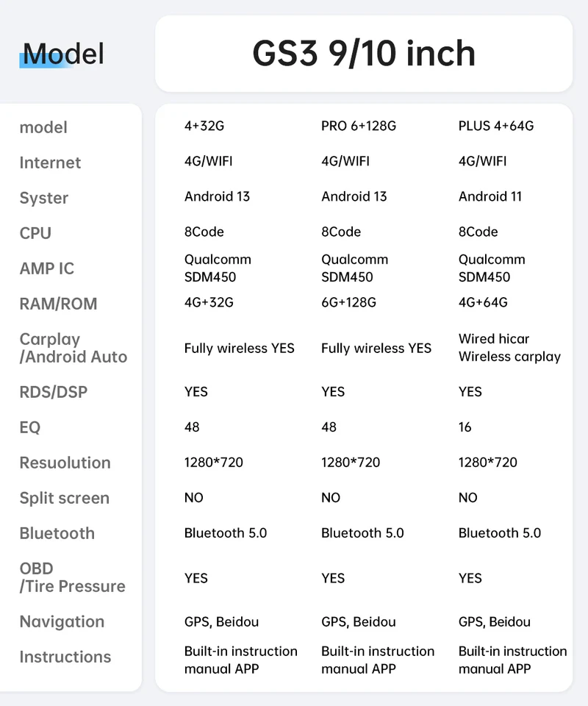Select the Split screen row label
This screenshot has width=588, height=706.
[x=65, y=498]
